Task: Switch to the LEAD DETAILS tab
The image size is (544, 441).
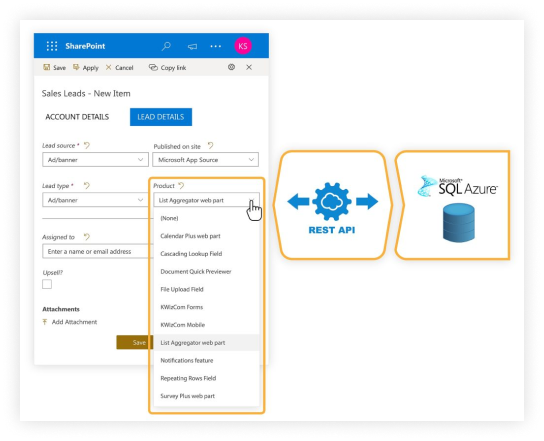Action: (x=161, y=117)
